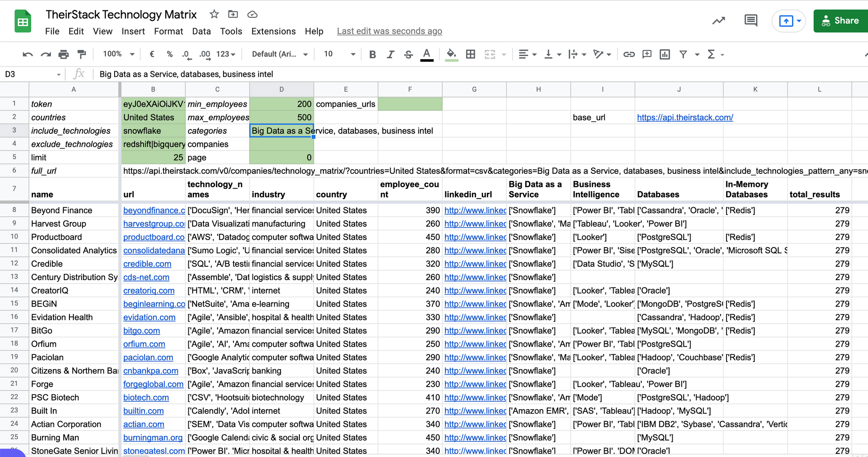View cloud document status icon
The width and height of the screenshot is (868, 457).
252,14
